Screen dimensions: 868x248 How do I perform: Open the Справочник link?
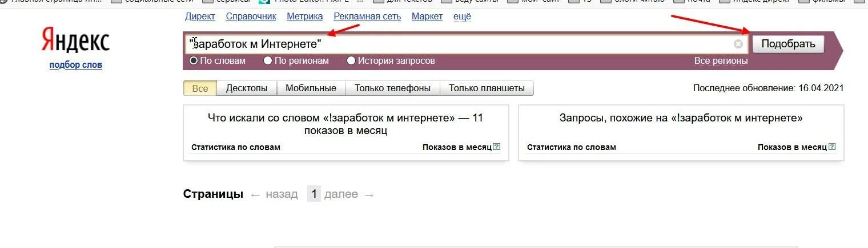[x=251, y=17]
